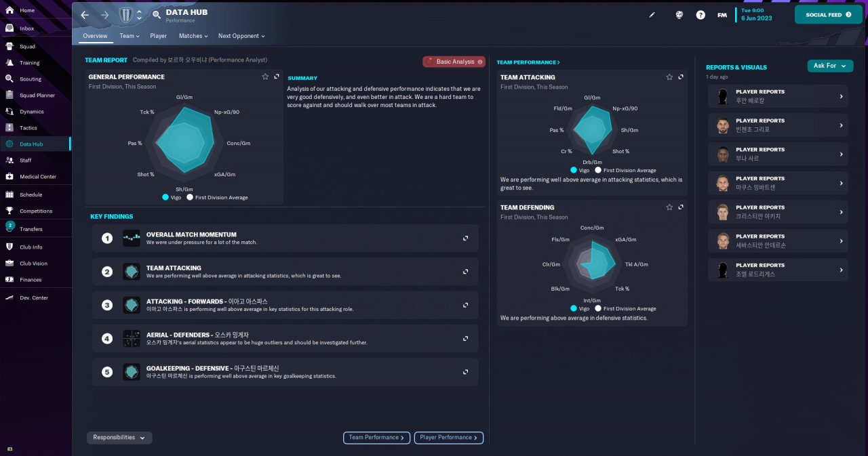Open player report for 세바스티안 안데르손
This screenshot has width=868, height=456.
[x=778, y=241]
